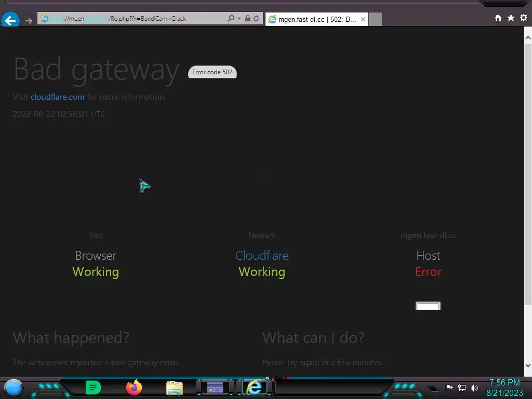The image size is (532, 399).
Task: Click the Forward arrow button
Action: coord(29,21)
